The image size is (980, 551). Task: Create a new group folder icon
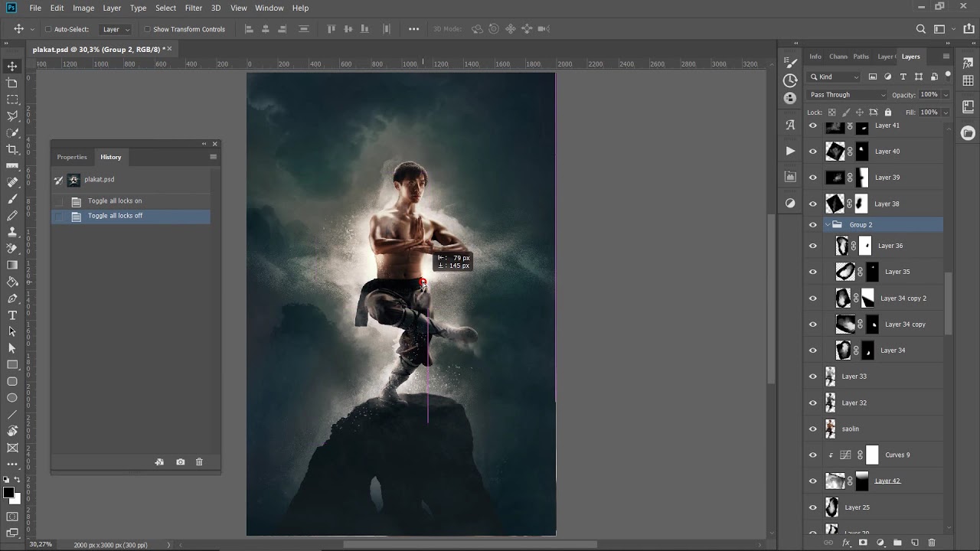(x=897, y=543)
